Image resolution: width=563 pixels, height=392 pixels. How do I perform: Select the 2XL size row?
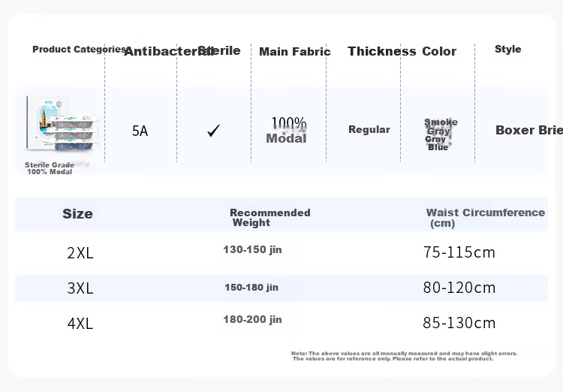tap(281, 252)
